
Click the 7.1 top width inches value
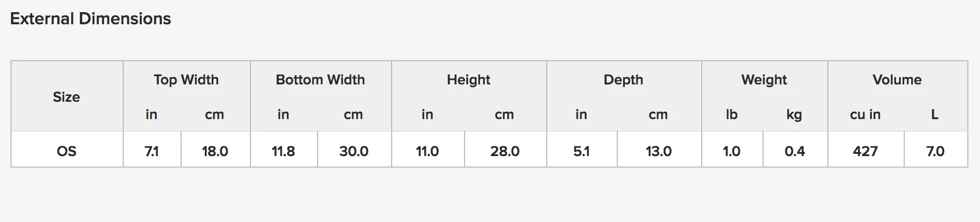(x=152, y=151)
